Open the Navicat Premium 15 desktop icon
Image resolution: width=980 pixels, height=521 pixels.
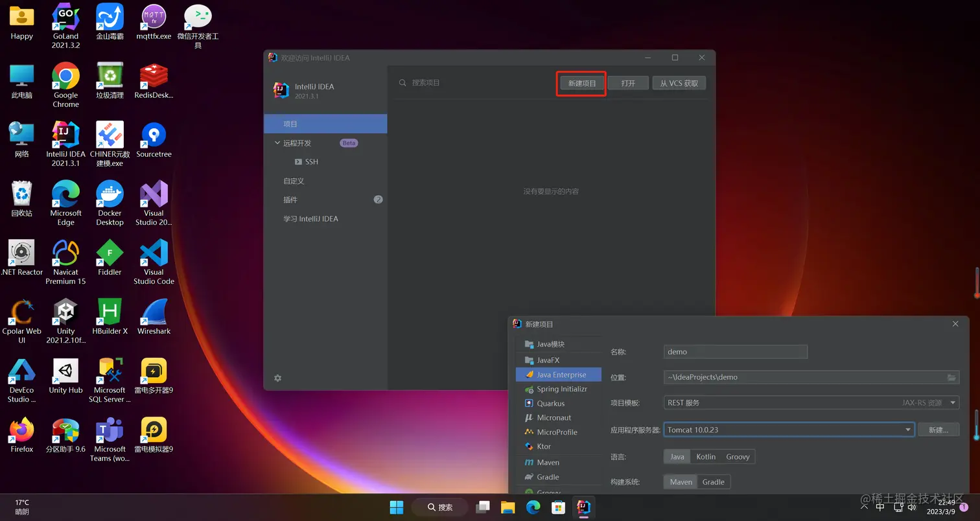(x=65, y=262)
